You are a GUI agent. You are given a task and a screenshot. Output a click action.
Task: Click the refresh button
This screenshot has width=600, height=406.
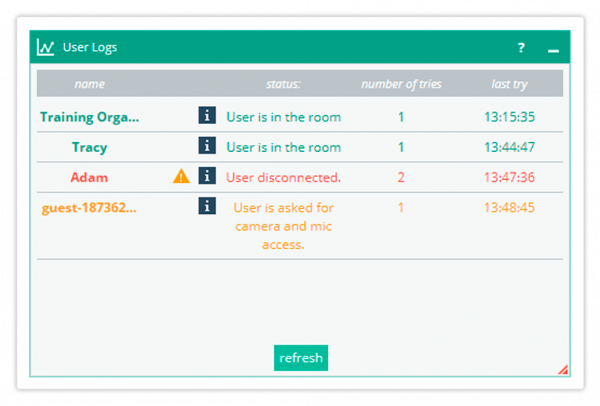[301, 358]
